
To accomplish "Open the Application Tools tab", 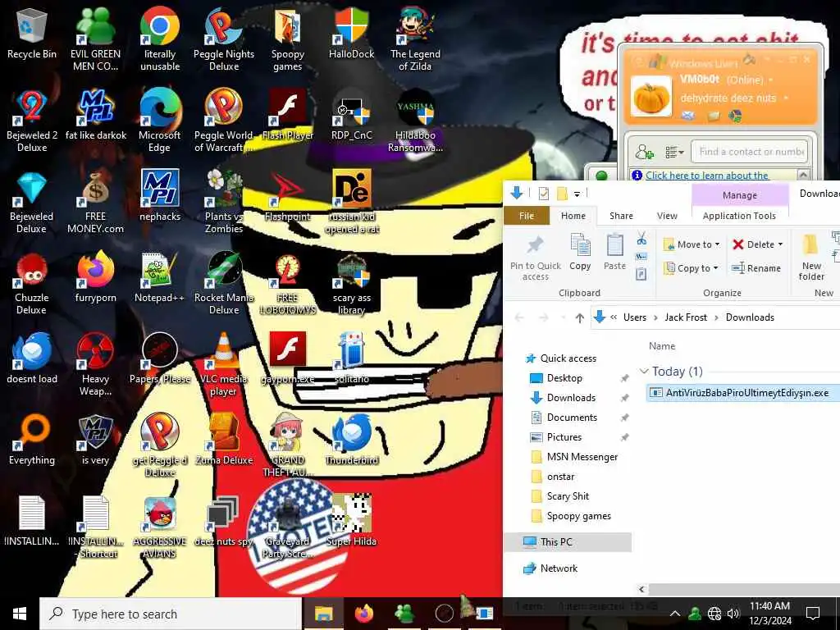I will 739,216.
